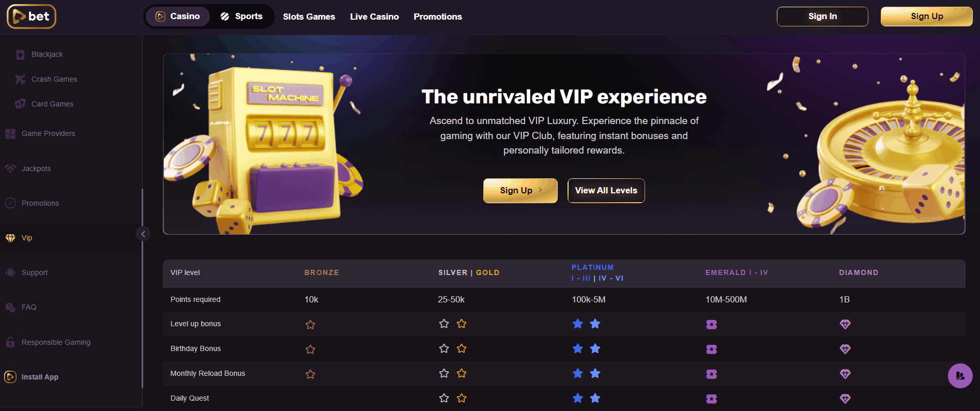Click the Install App sidebar item

pyautogui.click(x=39, y=377)
